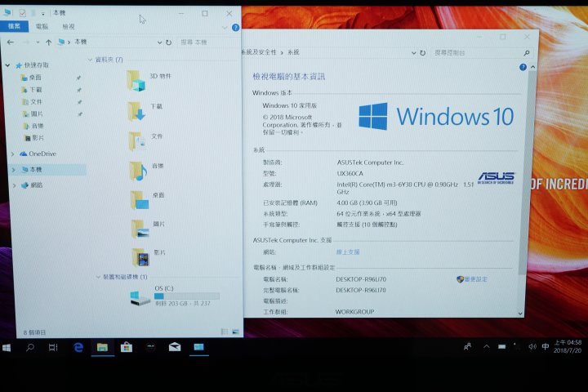The image size is (588, 392).
Task: Switch to the 電腦 ribbon tab
Action: point(42,26)
